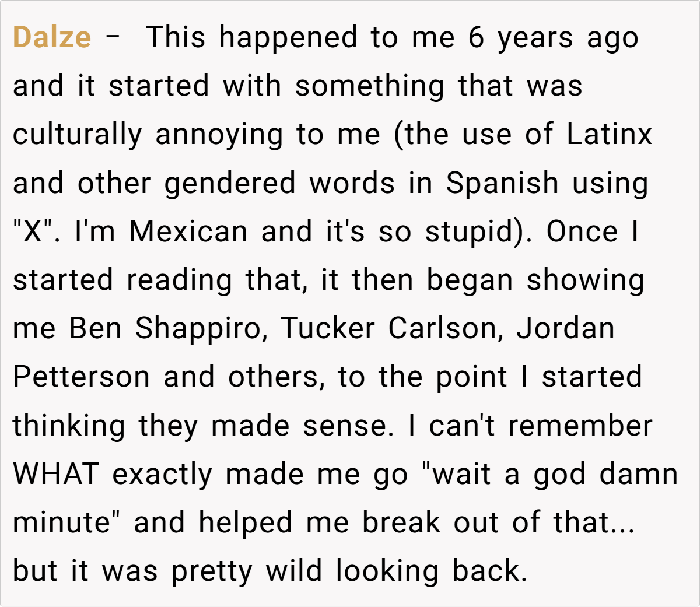Click the capitalized word "WHAT"

click(56, 473)
